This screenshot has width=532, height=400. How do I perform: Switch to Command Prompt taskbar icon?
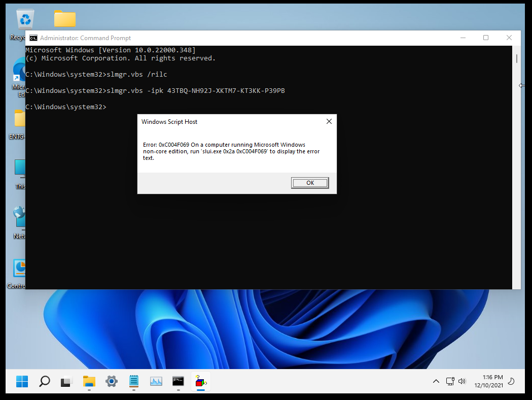tap(178, 381)
